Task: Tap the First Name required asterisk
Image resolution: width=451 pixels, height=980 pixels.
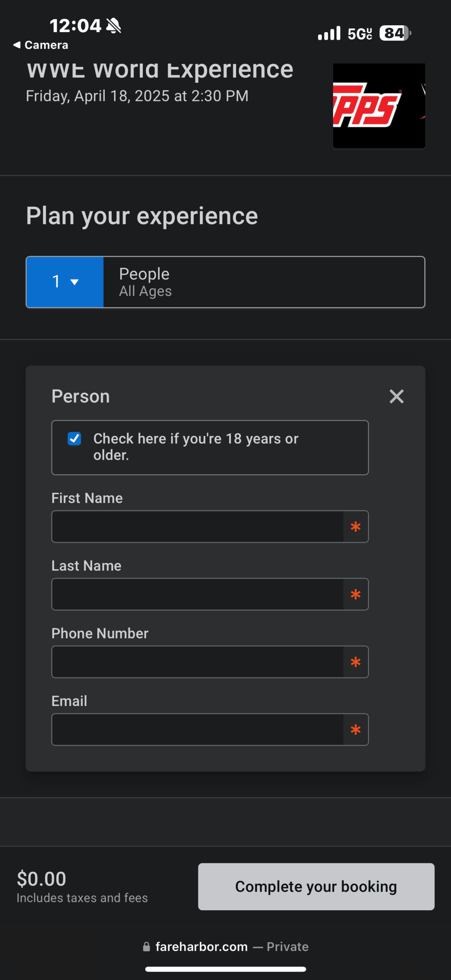Action: [356, 527]
